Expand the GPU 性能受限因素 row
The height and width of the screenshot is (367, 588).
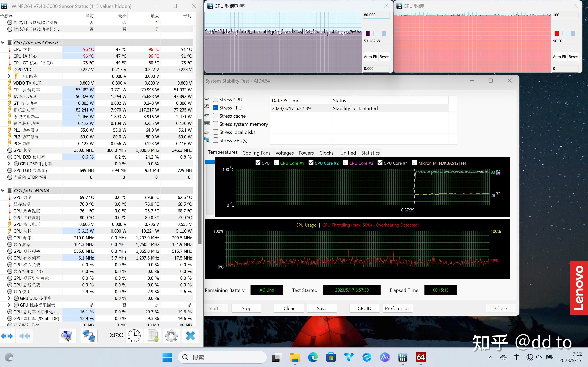click(x=9, y=305)
